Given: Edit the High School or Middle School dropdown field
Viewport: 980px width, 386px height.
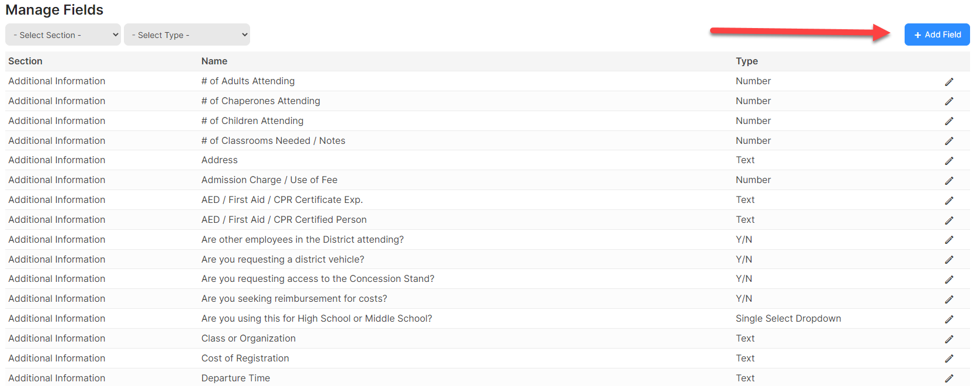Looking at the screenshot, I should click(x=949, y=319).
